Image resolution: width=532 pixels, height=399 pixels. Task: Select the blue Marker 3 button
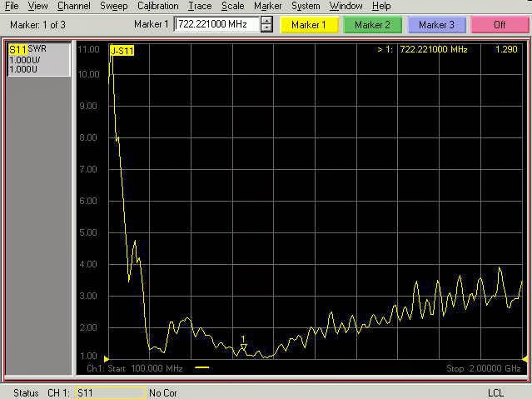[436, 25]
